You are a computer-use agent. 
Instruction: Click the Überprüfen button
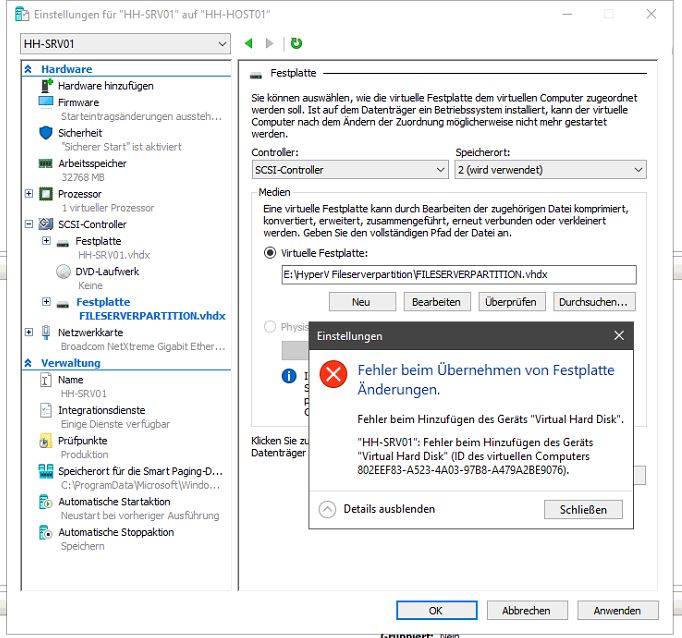click(x=512, y=302)
